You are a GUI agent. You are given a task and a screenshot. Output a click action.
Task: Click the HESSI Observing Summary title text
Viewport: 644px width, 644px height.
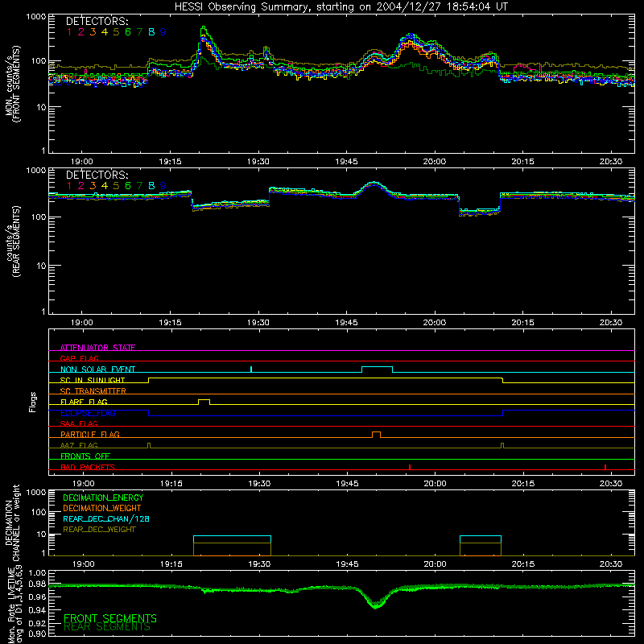[x=341, y=7]
